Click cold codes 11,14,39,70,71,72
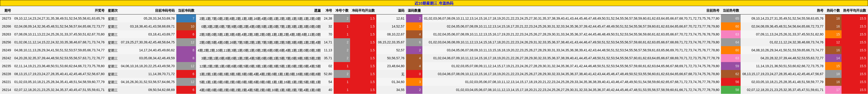The image size is (868, 94). point(161,74)
